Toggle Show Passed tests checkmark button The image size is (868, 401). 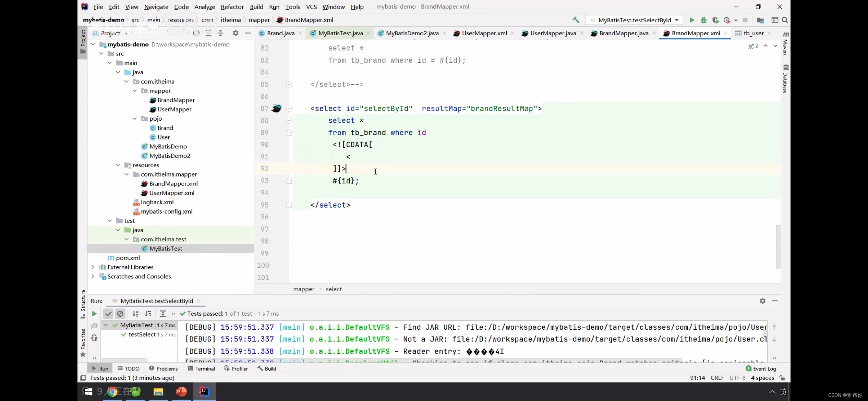click(108, 314)
